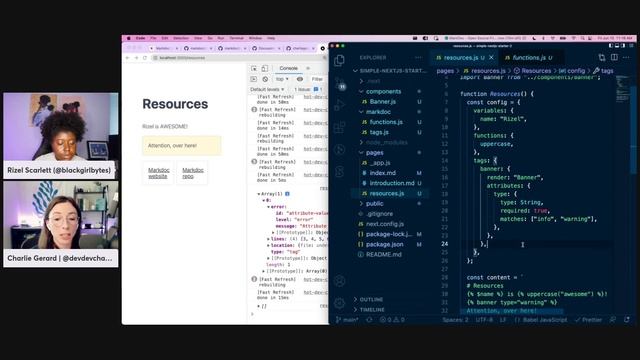
Task: Toggle VS Code primary sidebar layout button
Action: pos(611,46)
